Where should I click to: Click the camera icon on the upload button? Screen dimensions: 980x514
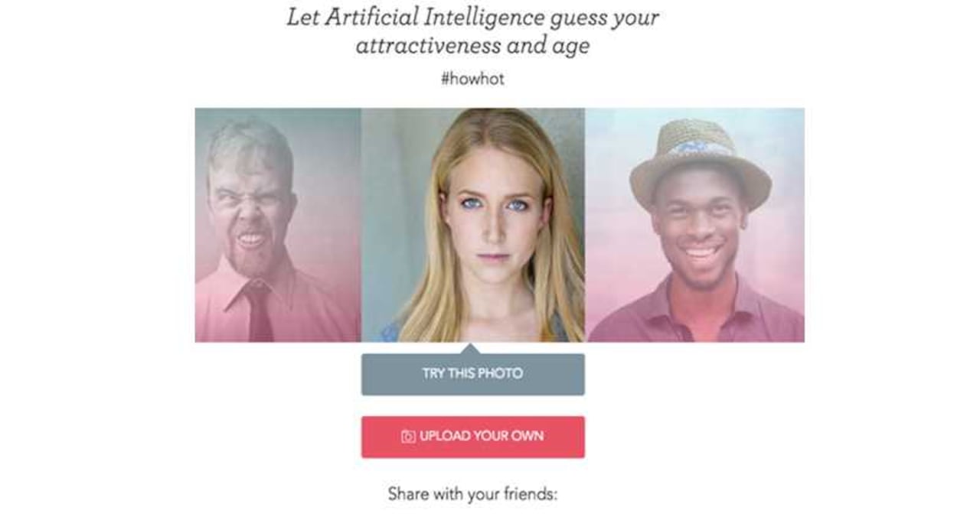coord(408,437)
